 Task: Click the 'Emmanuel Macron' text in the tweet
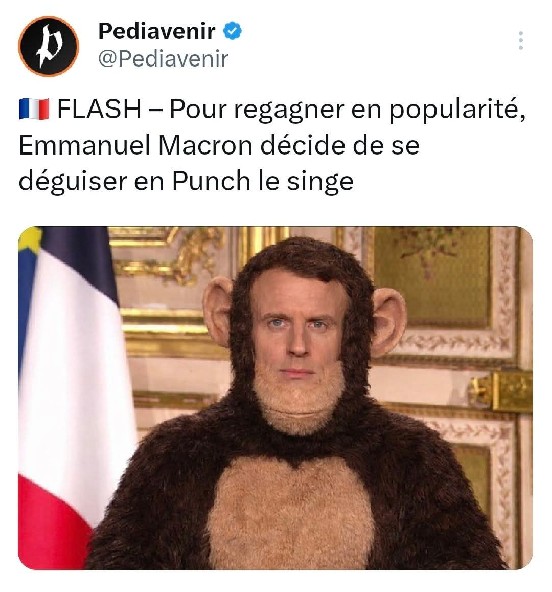(135, 145)
